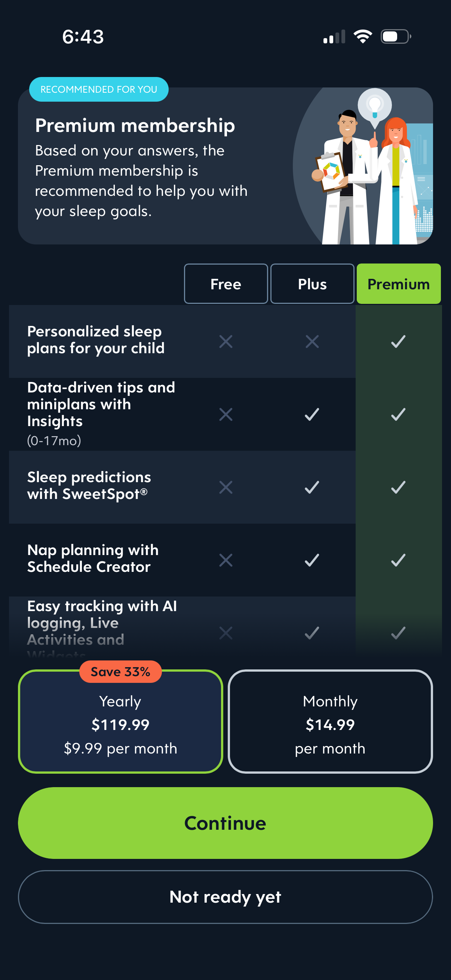
Task: Click the Save 33% badge
Action: point(120,672)
